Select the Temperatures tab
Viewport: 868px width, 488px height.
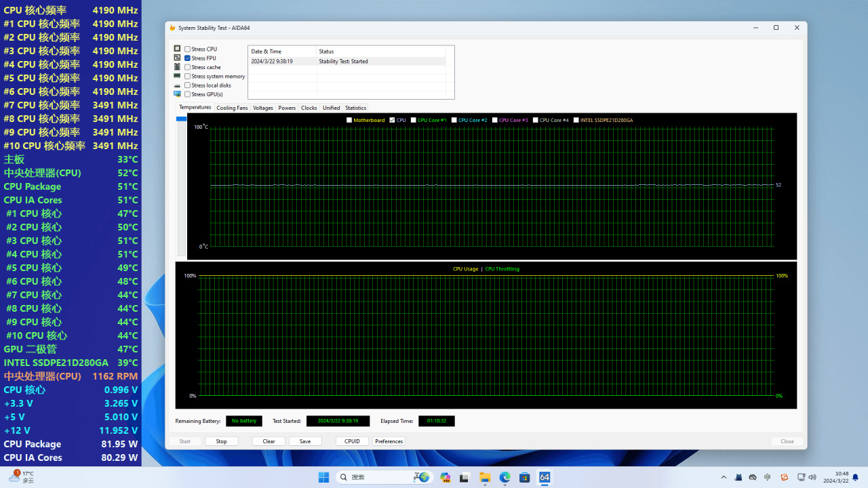[195, 108]
